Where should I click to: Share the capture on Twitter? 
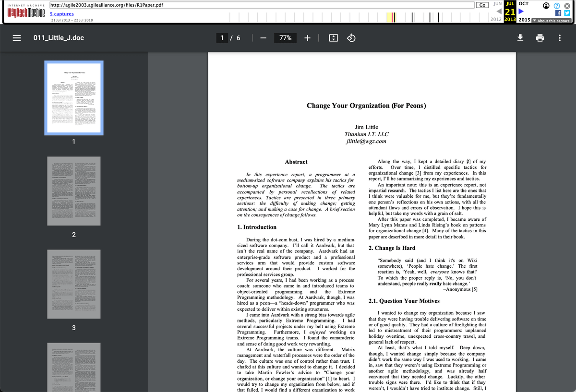pos(566,13)
